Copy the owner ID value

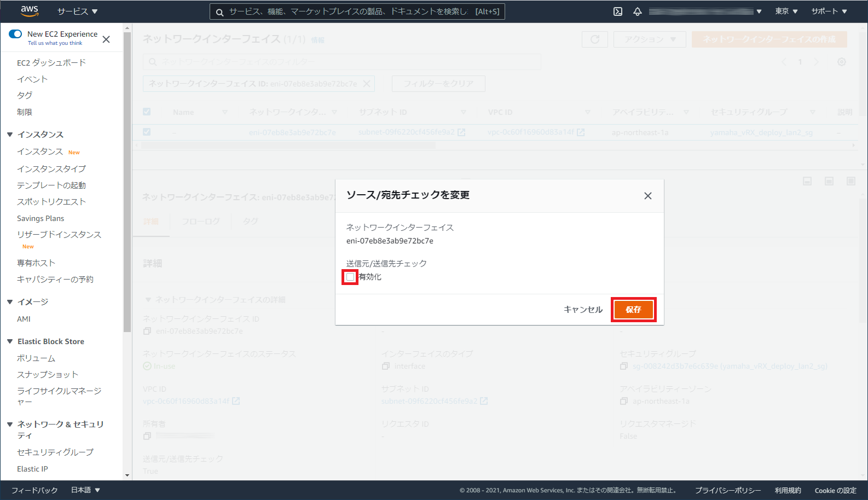tap(147, 436)
